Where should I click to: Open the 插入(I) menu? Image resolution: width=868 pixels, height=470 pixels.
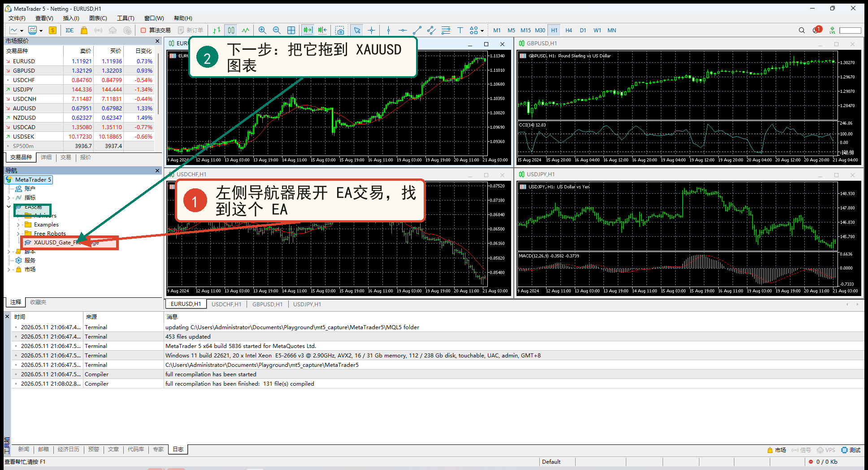coord(71,18)
